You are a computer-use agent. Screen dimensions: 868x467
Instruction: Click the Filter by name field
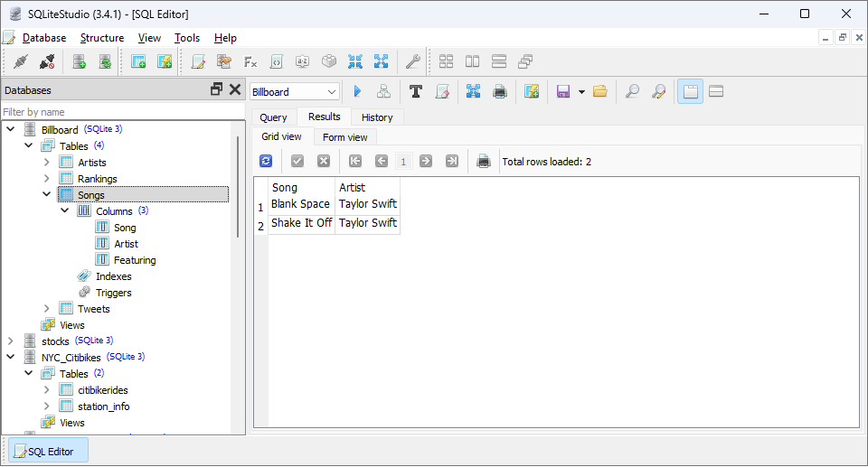pyautogui.click(x=123, y=112)
